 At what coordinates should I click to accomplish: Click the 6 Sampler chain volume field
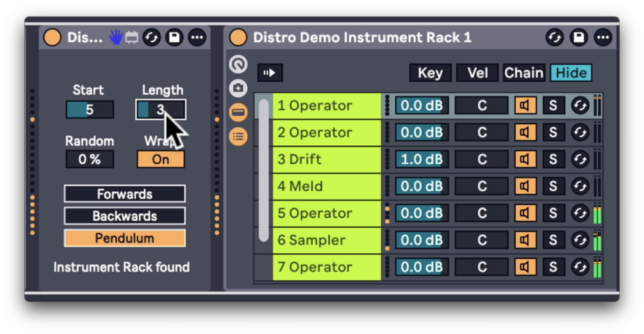point(422,240)
